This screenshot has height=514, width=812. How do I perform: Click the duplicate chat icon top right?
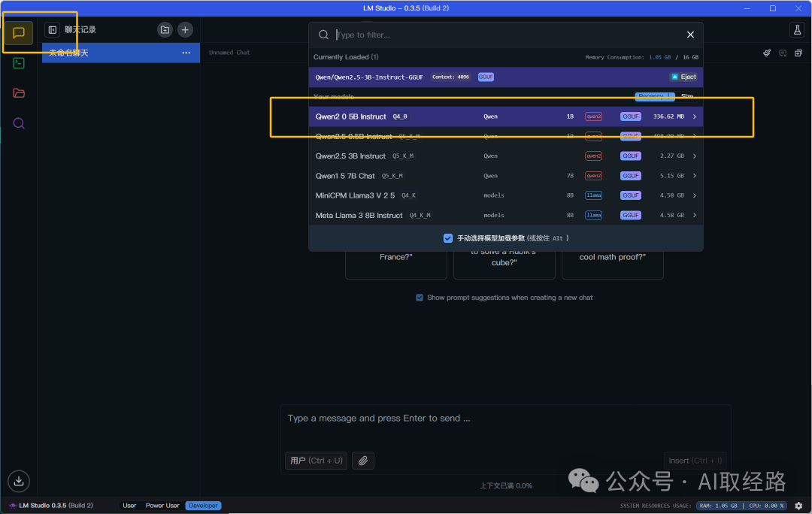click(798, 53)
